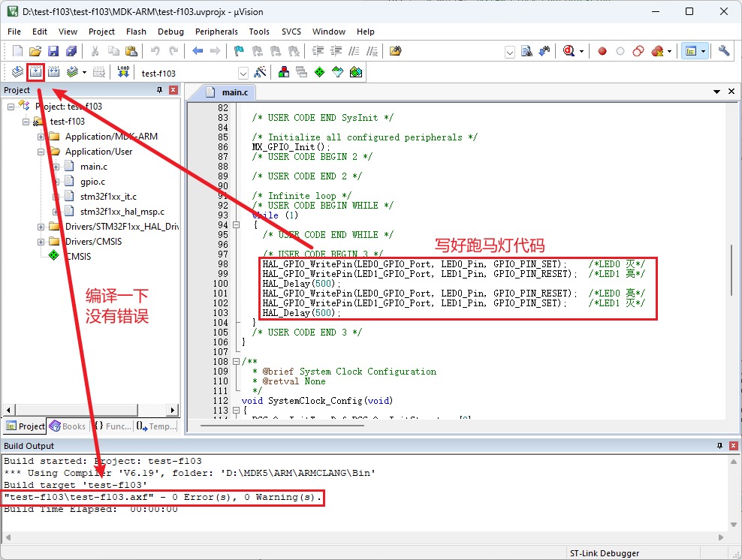Open the Debug menu
This screenshot has width=742, height=560.
pos(170,32)
